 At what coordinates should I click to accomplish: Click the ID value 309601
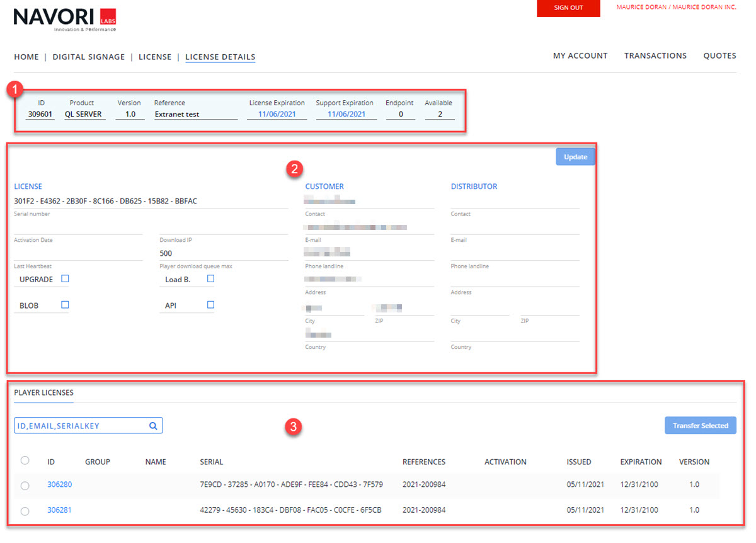point(41,114)
